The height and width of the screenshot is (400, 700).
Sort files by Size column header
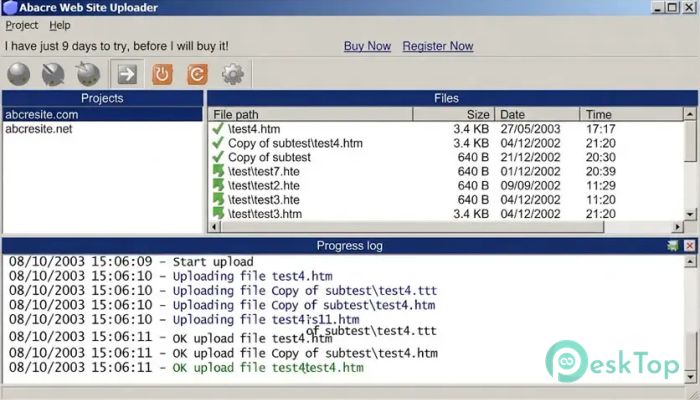pos(454,114)
